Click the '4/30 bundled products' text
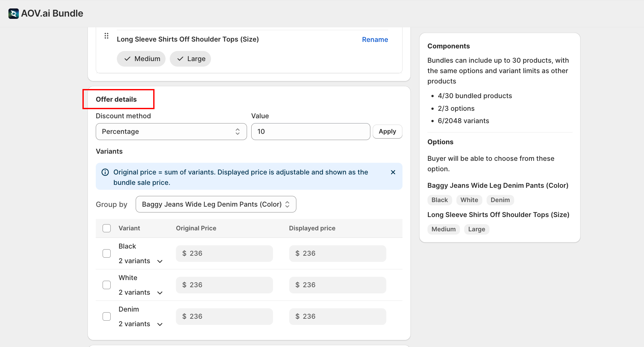Image resolution: width=644 pixels, height=347 pixels. pos(475,96)
